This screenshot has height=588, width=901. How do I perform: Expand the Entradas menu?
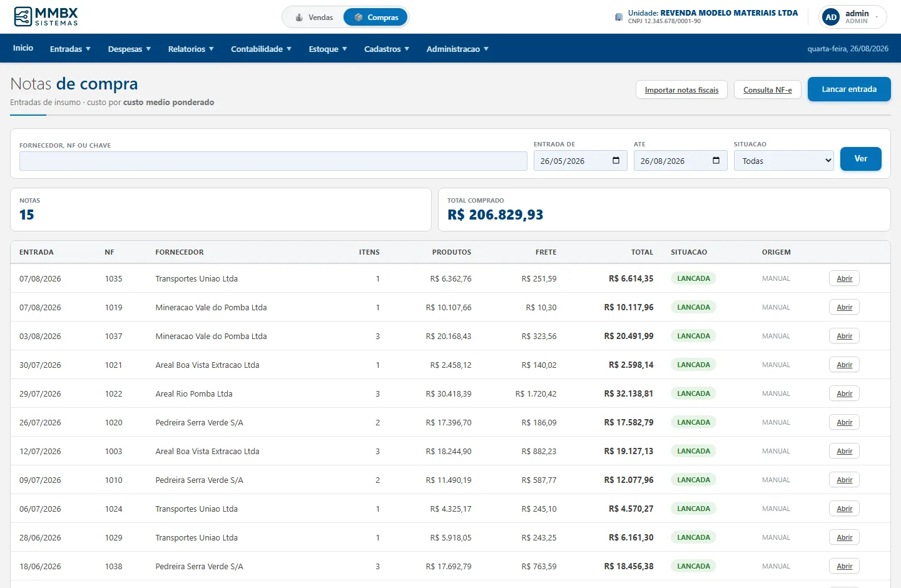click(71, 49)
